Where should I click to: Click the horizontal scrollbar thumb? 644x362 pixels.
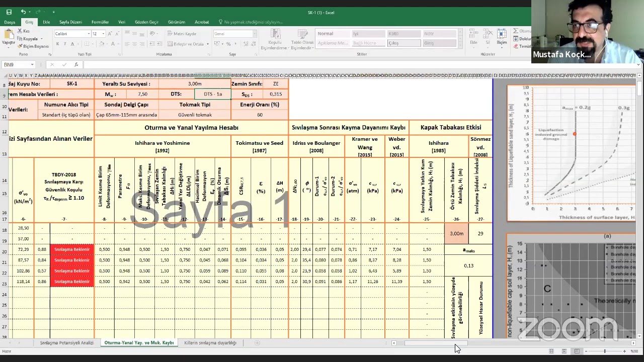436,343
